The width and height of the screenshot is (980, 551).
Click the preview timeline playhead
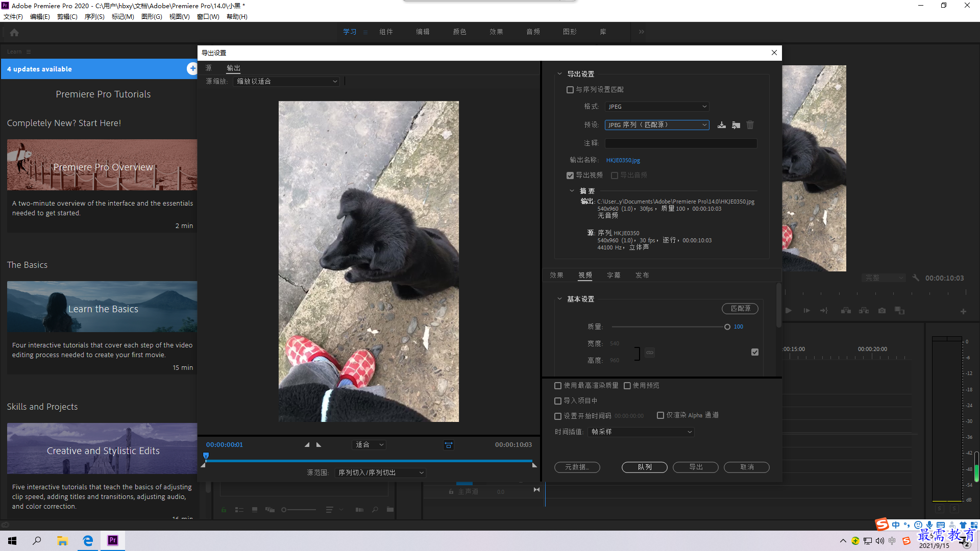tap(206, 456)
